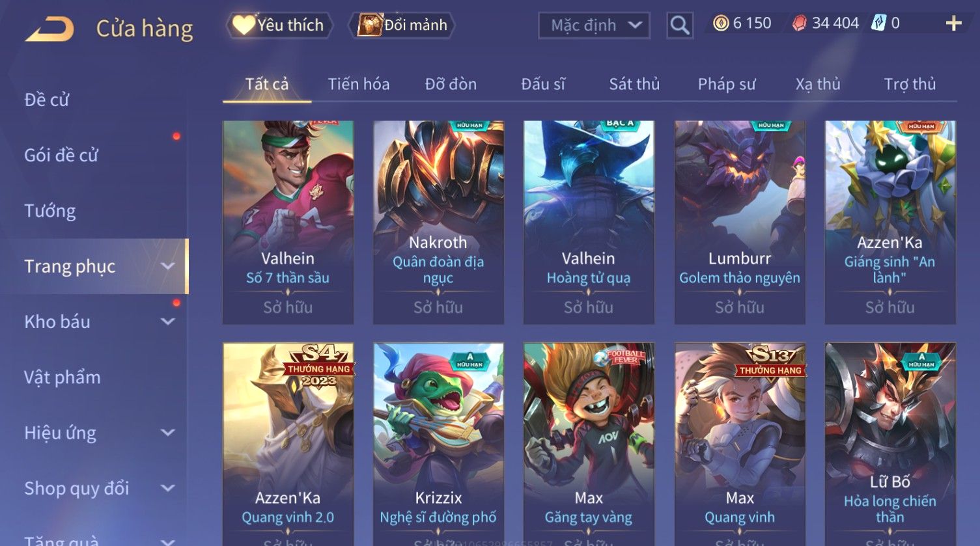Screen dimensions: 980x546
Task: Open the Mặc định sort dropdown
Action: [x=594, y=25]
